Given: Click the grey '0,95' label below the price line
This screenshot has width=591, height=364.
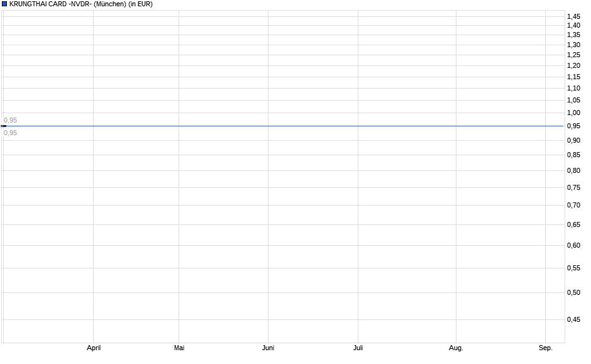Looking at the screenshot, I should click(10, 133).
